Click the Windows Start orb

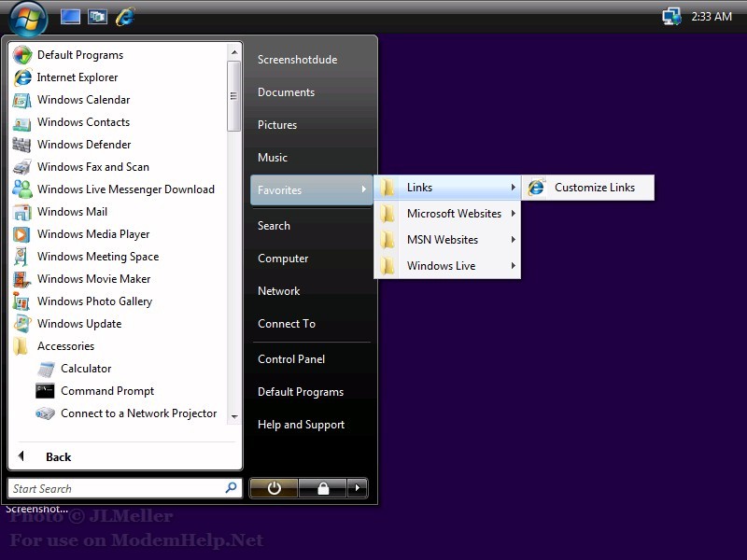28,17
